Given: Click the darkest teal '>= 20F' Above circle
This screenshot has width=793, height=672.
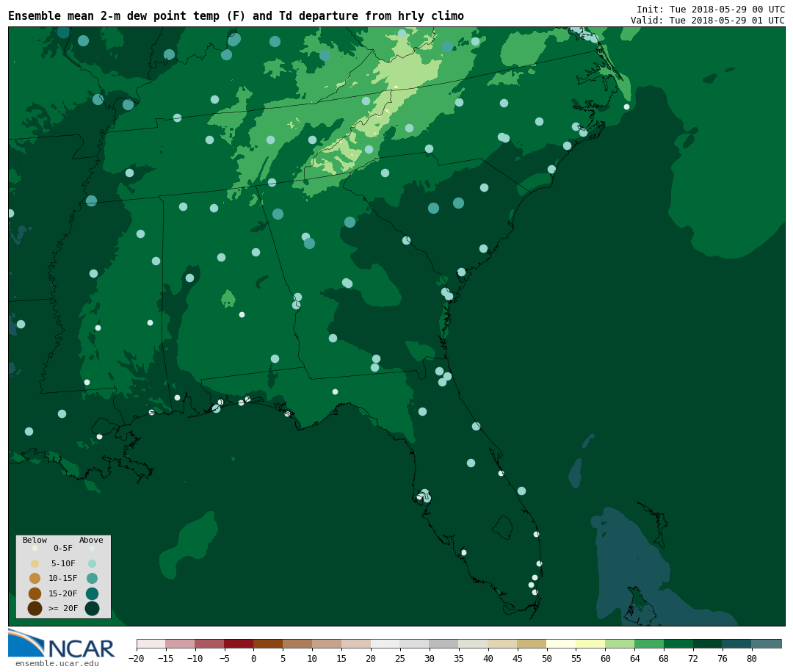Looking at the screenshot, I should 92,608.
